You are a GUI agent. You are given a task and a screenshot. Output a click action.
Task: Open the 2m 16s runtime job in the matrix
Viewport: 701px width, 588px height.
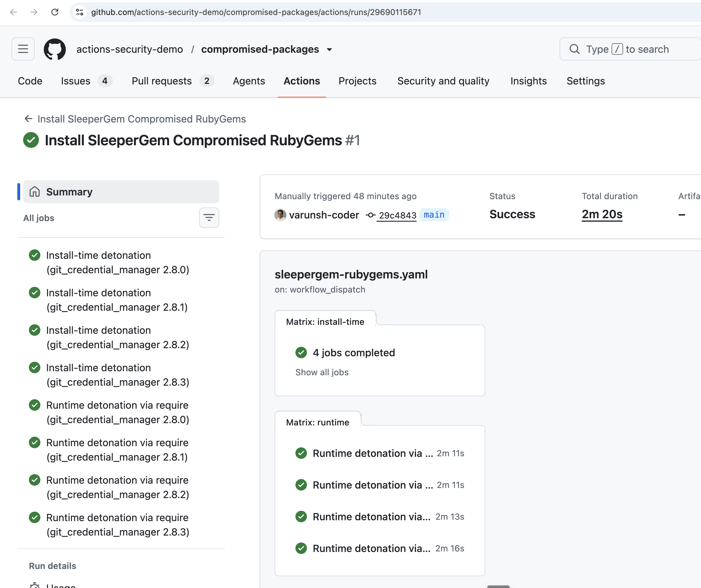click(380, 548)
